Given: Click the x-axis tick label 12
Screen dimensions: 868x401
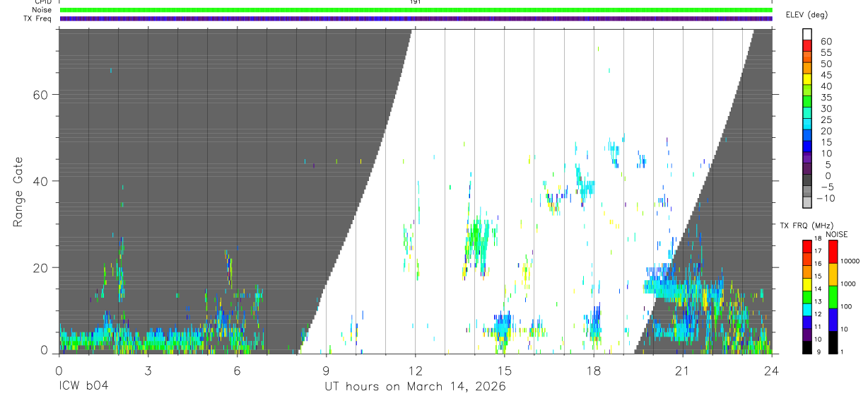Looking at the screenshot, I should coord(416,371).
